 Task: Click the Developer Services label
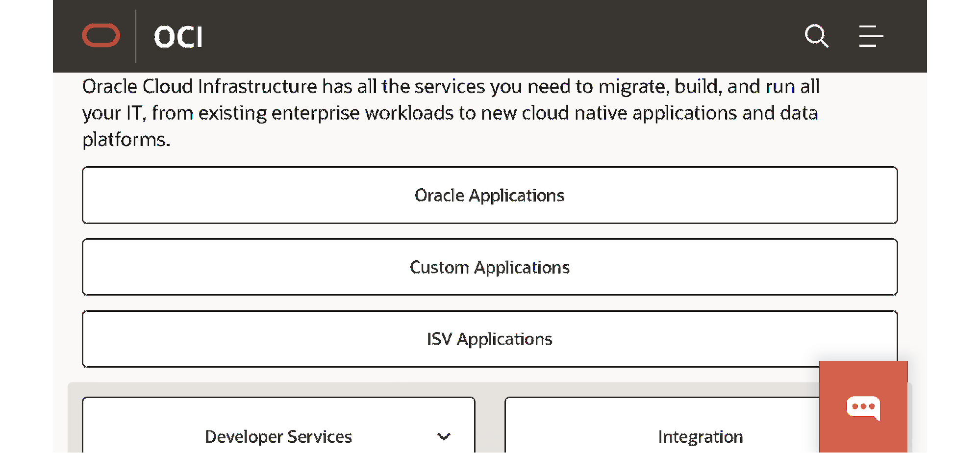[278, 436]
